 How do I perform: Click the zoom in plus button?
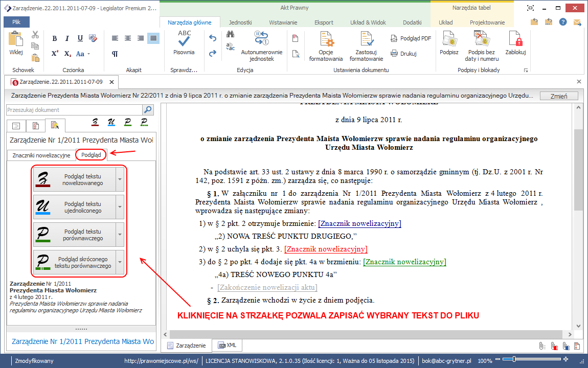click(566, 359)
